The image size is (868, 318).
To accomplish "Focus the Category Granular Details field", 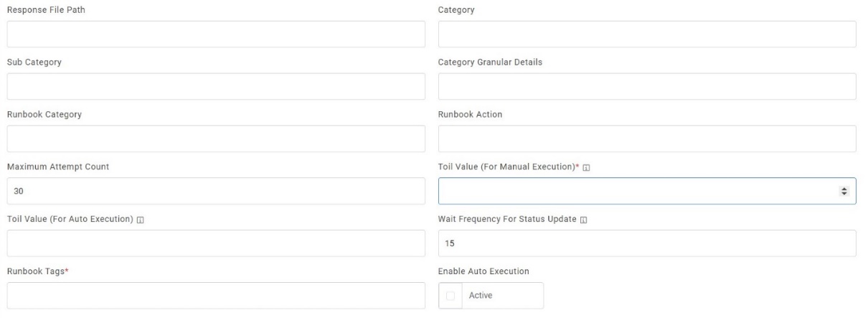I will click(647, 87).
